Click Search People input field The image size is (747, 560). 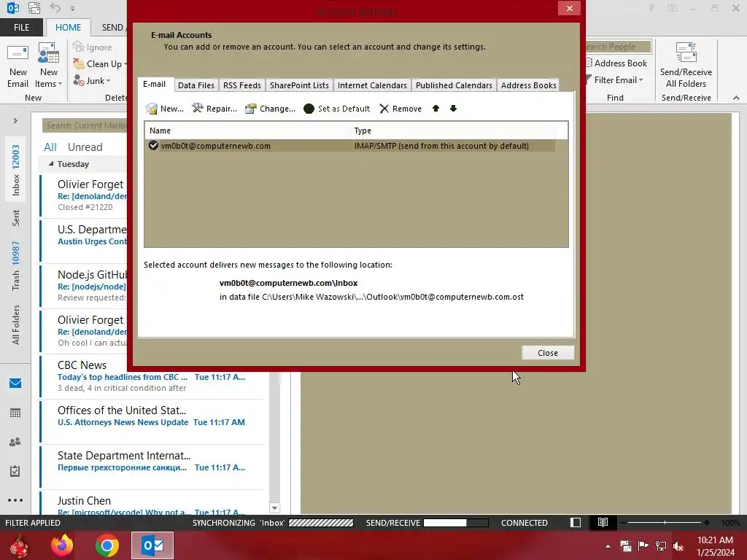tap(618, 47)
